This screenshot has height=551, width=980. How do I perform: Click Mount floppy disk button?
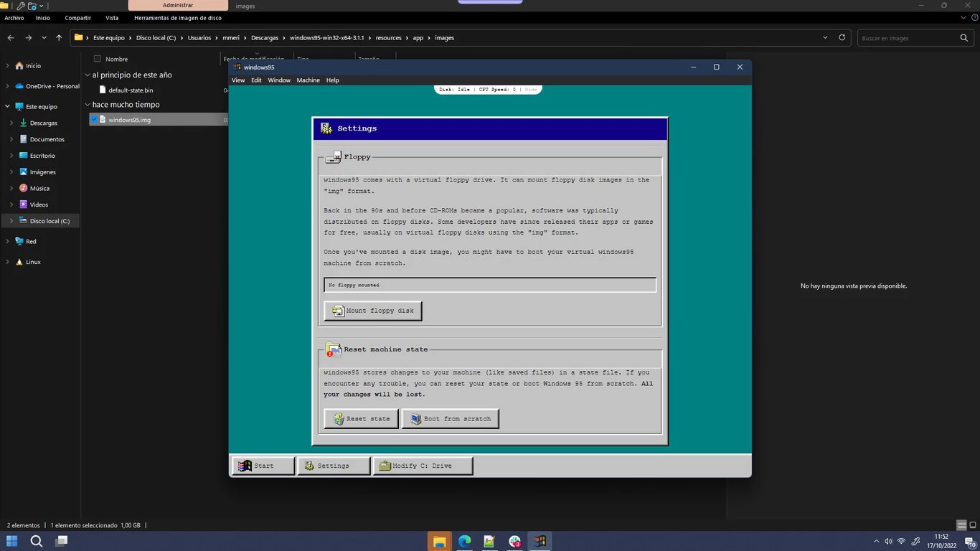tap(373, 311)
